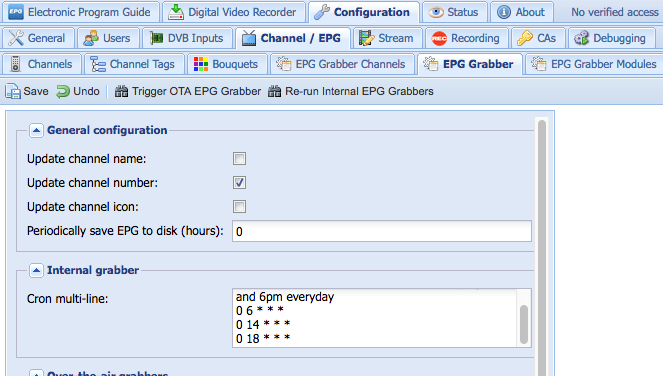Click the settings panel vertical scrollbar
This screenshot has width=663, height=376.
pos(542,247)
